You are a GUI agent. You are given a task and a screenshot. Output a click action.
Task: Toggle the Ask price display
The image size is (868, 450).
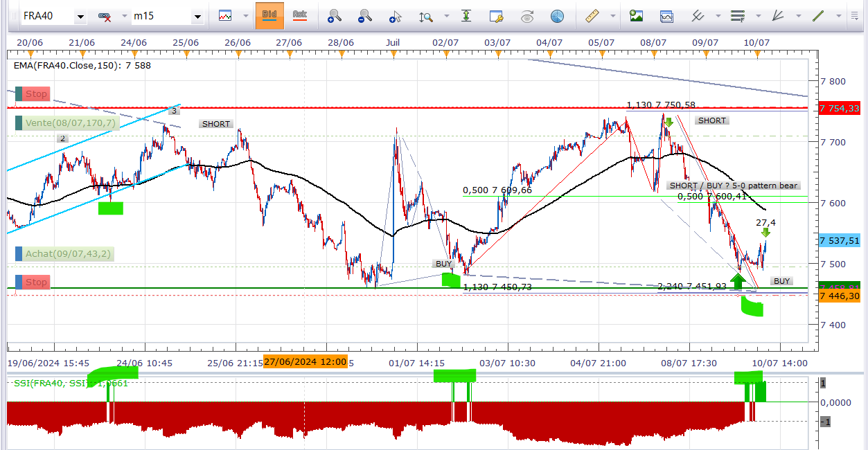[299, 15]
